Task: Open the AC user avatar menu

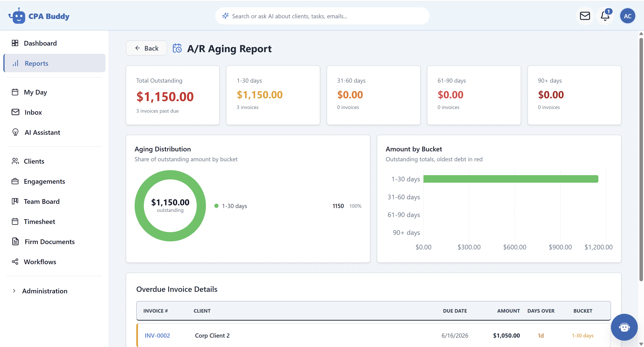Action: (628, 16)
